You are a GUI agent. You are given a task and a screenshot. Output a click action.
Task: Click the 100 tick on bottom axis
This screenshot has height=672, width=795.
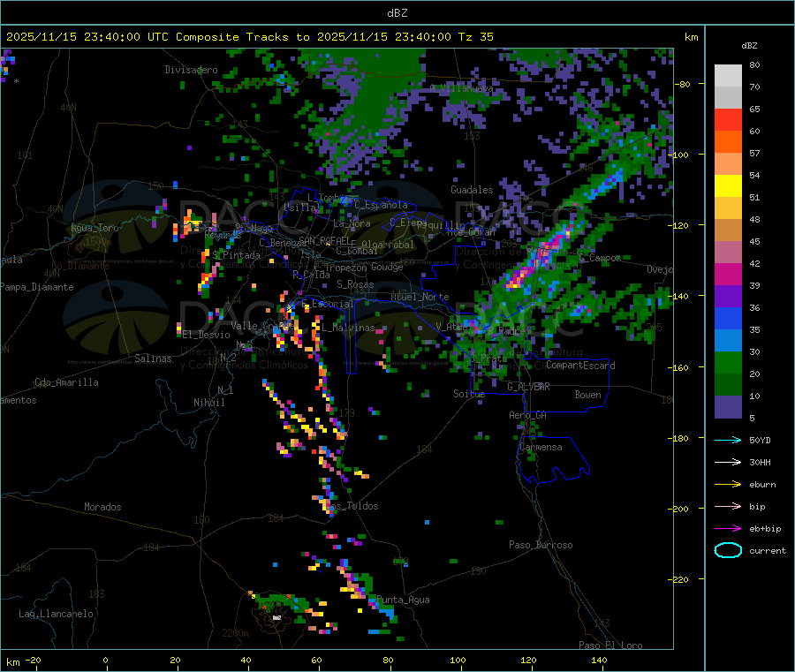click(458, 660)
